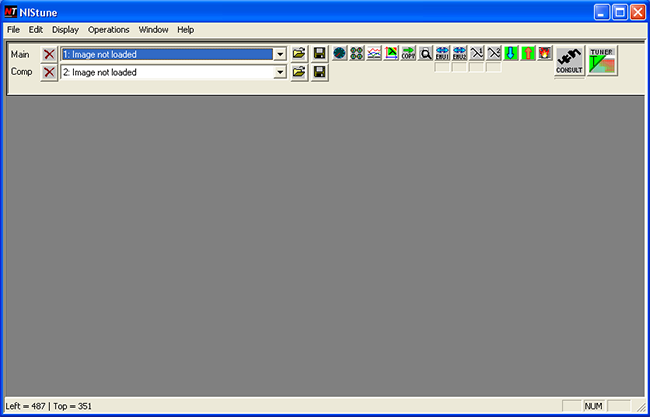Click the NUM status bar indicator
This screenshot has height=417, width=650.
coord(593,406)
